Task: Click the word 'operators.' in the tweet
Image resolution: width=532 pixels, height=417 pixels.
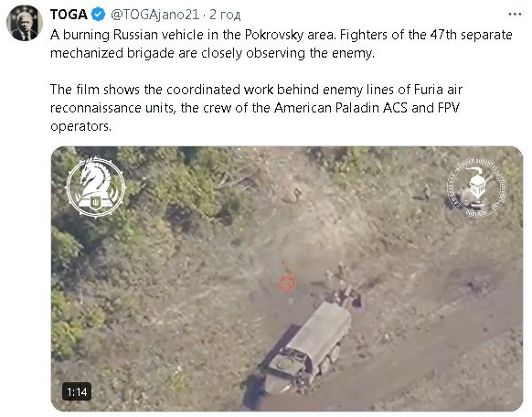Action: (80, 126)
